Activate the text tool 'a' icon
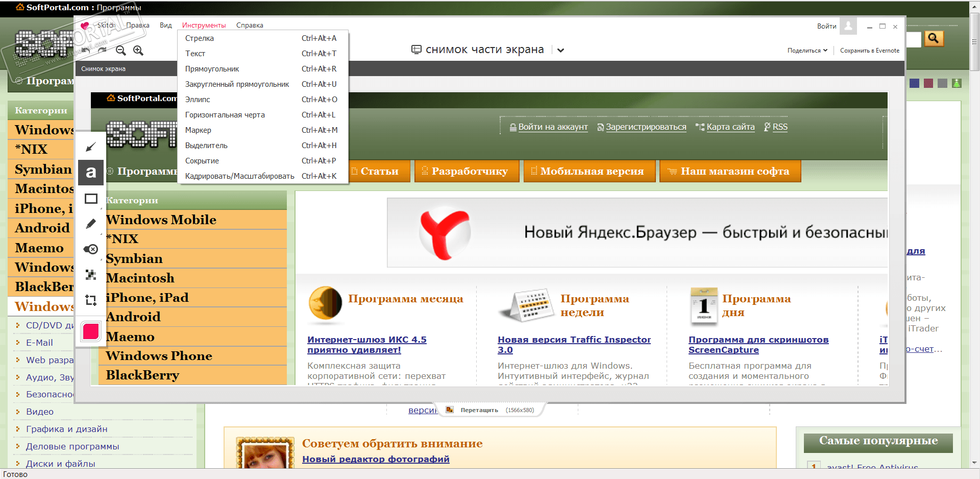Screen dimensions: 980x479 [x=91, y=173]
